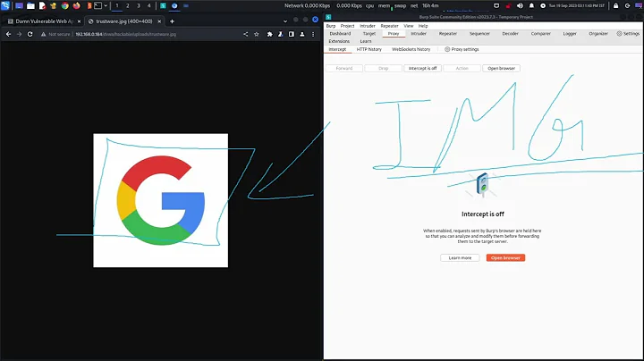This screenshot has width=644, height=361.
Task: Switch to the Organizer tab
Action: pyautogui.click(x=598, y=34)
